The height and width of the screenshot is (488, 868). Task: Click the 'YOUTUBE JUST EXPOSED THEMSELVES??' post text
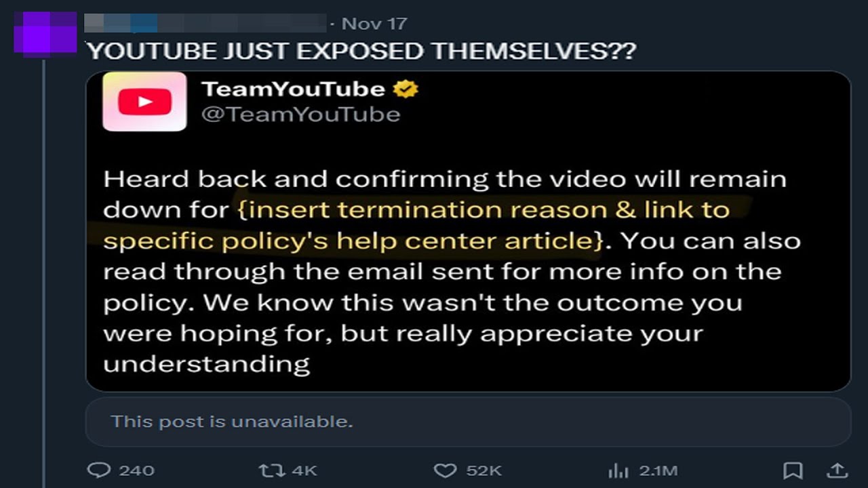[361, 51]
